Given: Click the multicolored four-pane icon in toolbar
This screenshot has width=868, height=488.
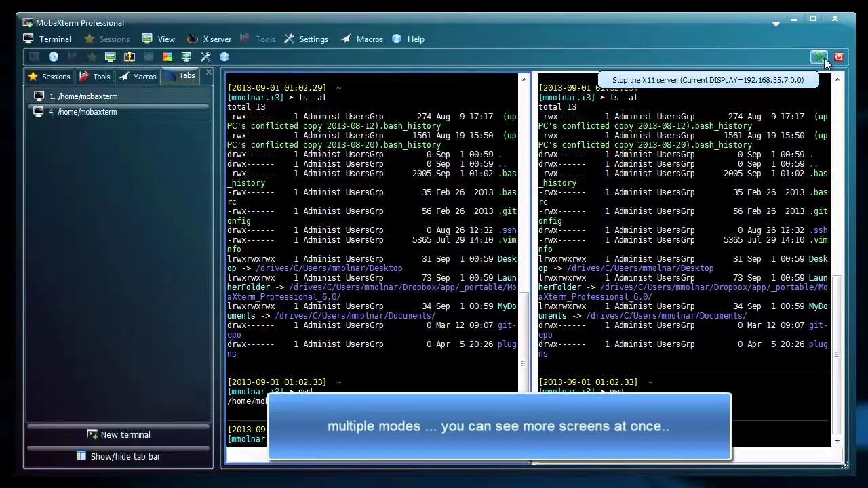Looking at the screenshot, I should pyautogui.click(x=167, y=57).
